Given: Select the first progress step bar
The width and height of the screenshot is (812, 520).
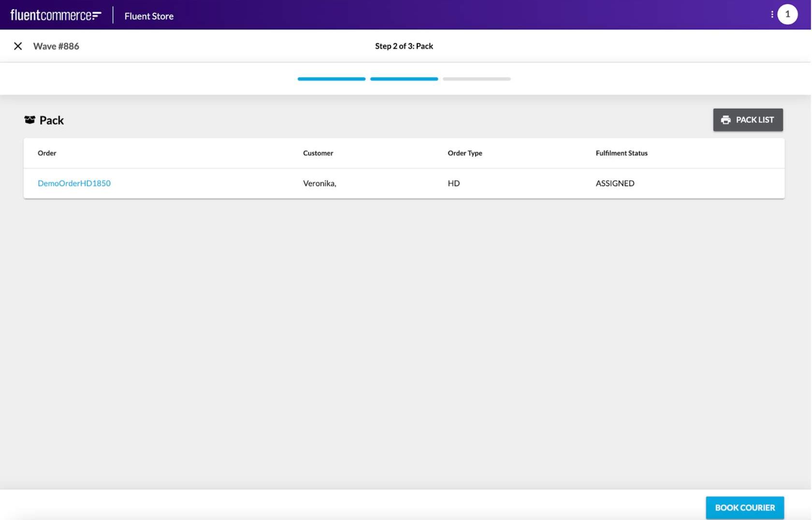Looking at the screenshot, I should 332,79.
